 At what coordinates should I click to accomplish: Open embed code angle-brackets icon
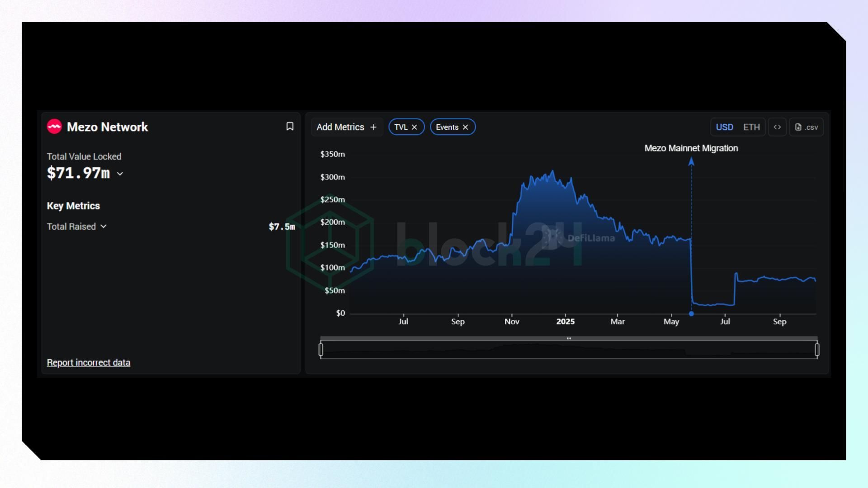click(777, 127)
